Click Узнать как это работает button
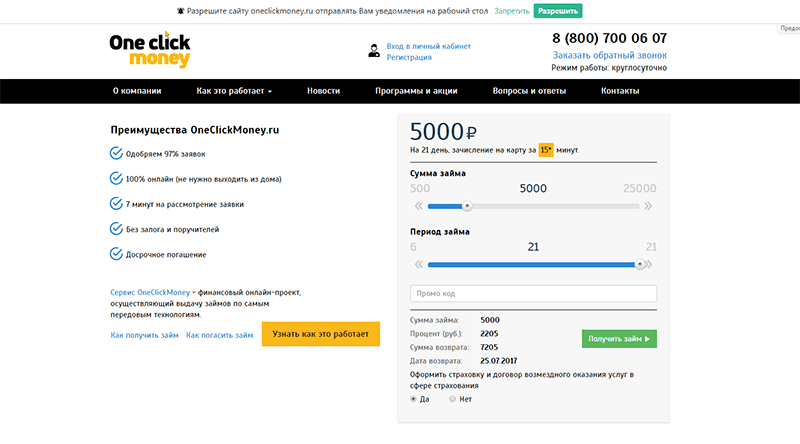The width and height of the screenshot is (800, 444). tap(320, 334)
